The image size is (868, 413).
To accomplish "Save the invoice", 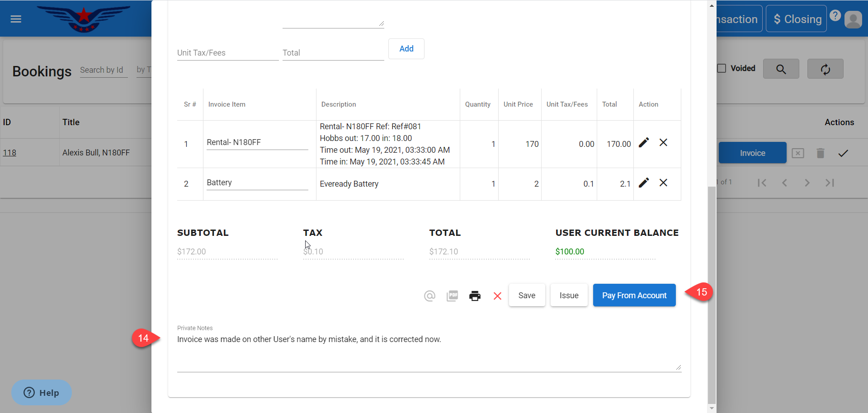I will 527,296.
